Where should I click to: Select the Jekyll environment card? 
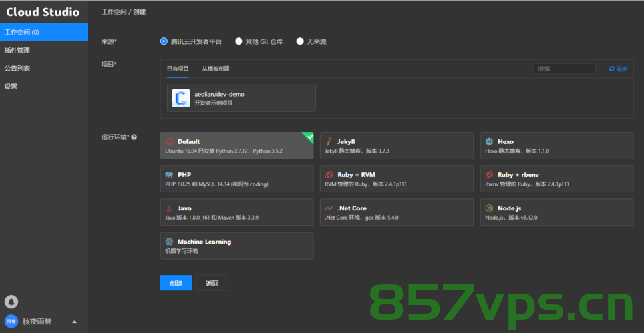[397, 146]
